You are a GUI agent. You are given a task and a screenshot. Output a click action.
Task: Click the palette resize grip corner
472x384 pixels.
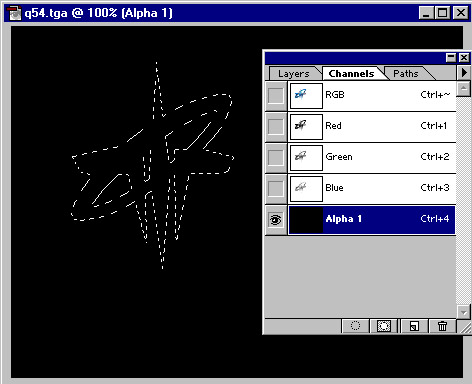pos(464,326)
